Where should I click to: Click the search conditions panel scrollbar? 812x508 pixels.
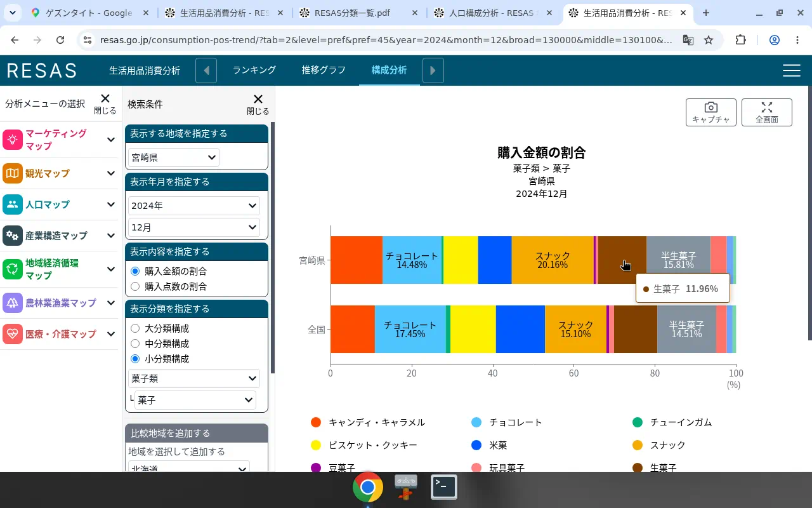click(273, 248)
